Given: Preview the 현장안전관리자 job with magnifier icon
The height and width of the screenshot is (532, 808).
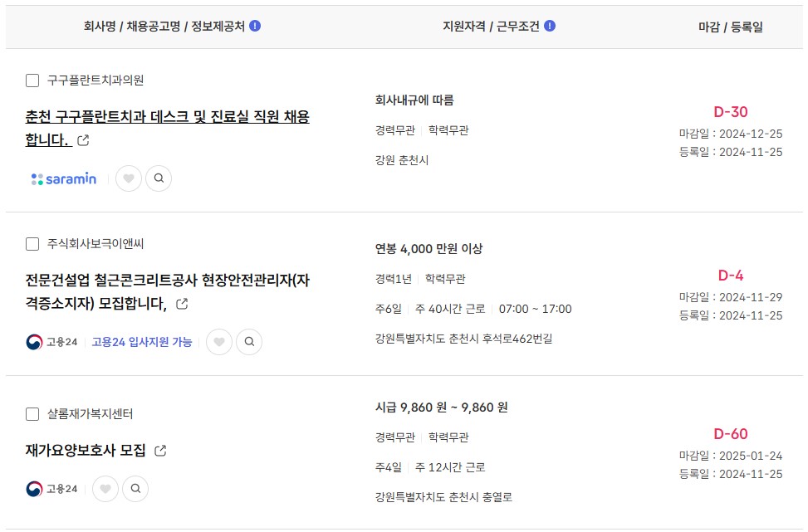Looking at the screenshot, I should pyautogui.click(x=249, y=342).
